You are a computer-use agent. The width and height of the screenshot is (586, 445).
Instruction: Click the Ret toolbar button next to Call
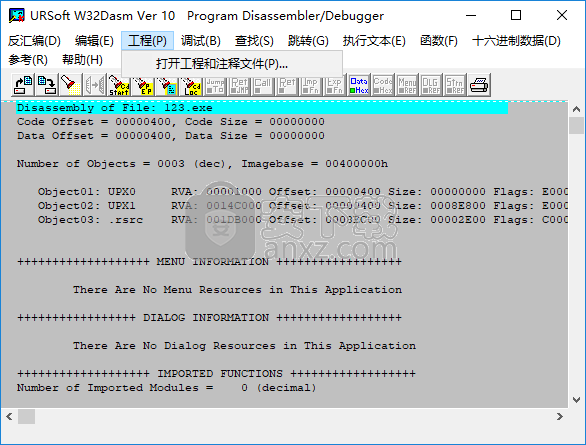tap(287, 85)
